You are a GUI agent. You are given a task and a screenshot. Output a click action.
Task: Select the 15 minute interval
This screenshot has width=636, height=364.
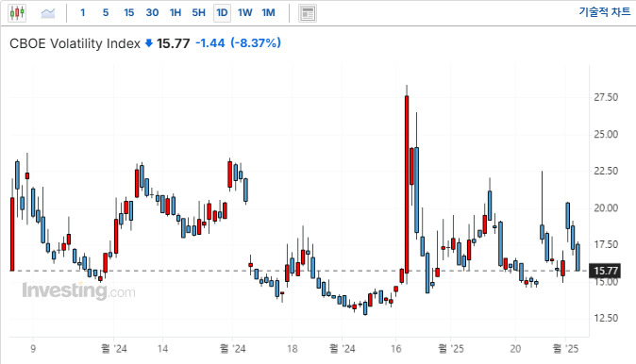pos(129,12)
